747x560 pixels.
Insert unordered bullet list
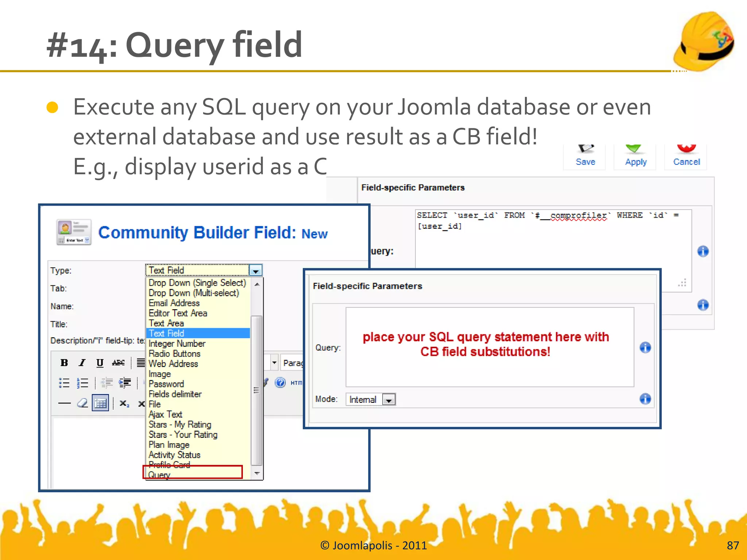click(x=64, y=382)
